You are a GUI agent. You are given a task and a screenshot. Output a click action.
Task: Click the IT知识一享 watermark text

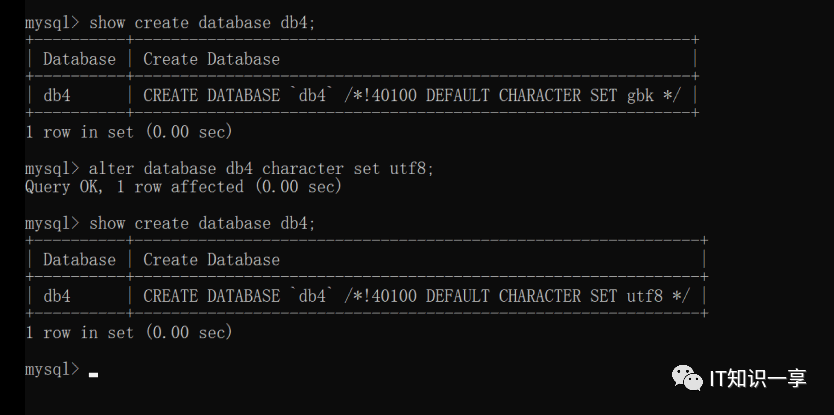(x=758, y=378)
